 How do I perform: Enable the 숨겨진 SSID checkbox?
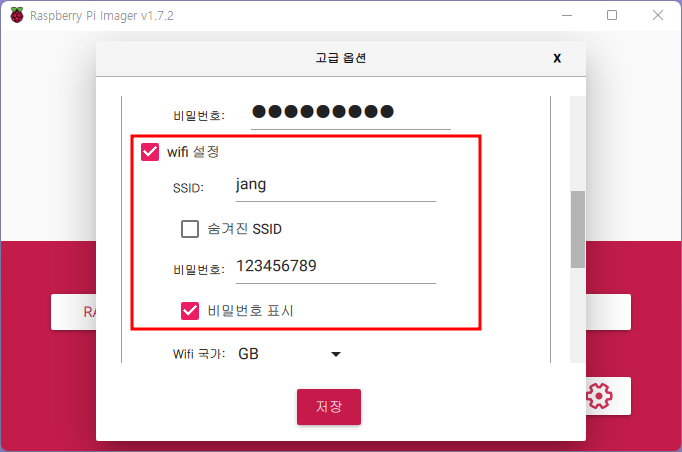[190, 229]
